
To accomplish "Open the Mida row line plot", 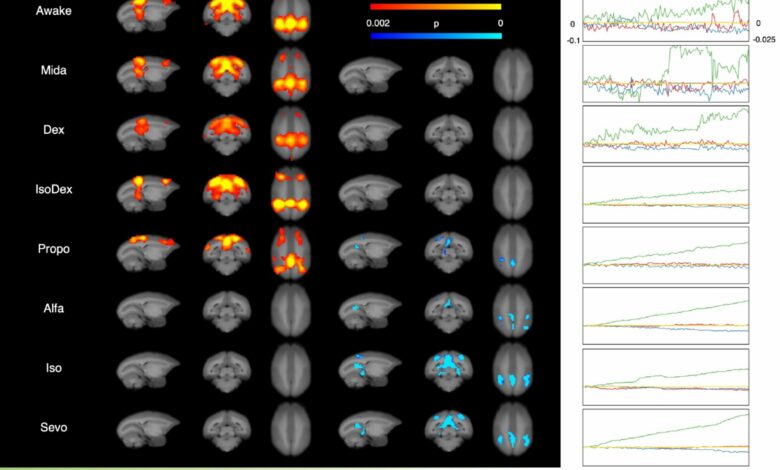I will 666,74.
